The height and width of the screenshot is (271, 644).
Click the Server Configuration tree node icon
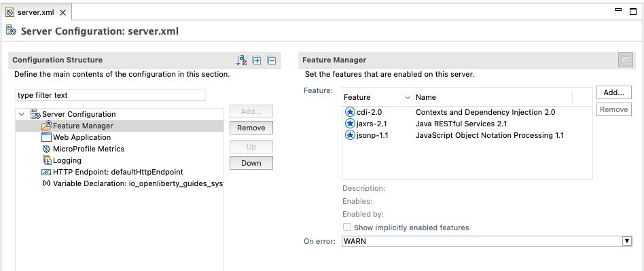point(36,114)
